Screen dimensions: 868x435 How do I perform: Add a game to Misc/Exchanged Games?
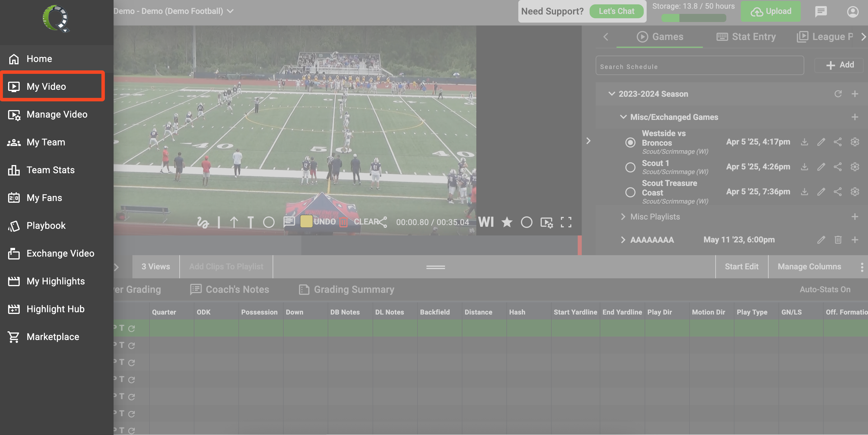[855, 117]
